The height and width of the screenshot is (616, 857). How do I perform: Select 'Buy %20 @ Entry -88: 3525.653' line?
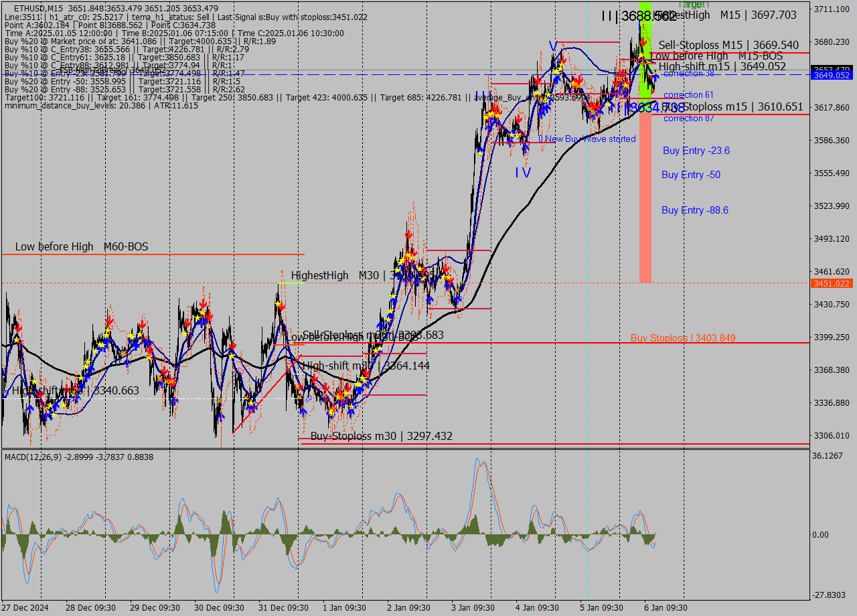click(125, 89)
